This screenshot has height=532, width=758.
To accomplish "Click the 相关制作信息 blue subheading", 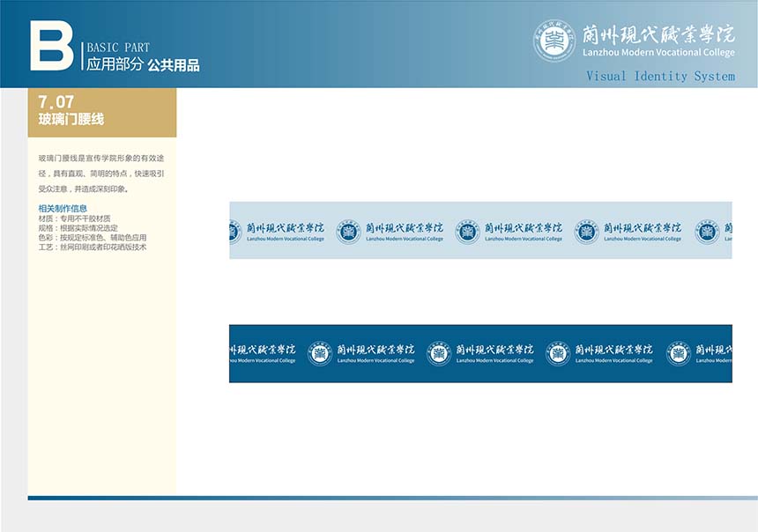I will pos(62,208).
